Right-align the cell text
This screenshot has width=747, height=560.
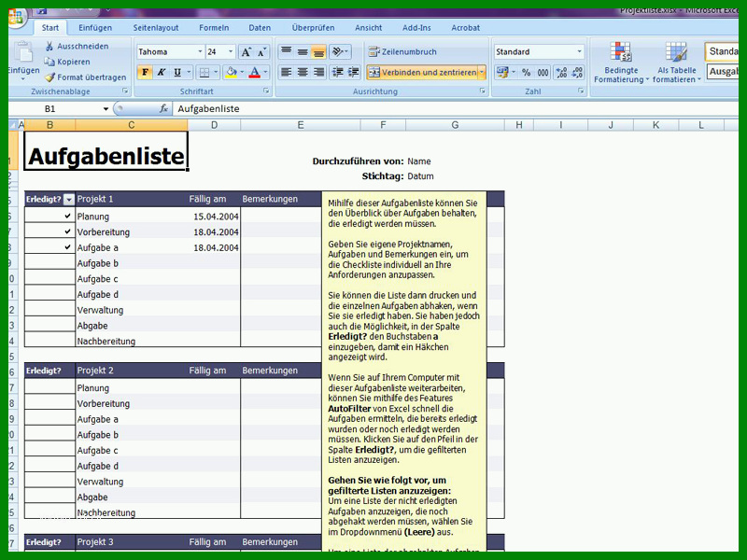click(318, 73)
